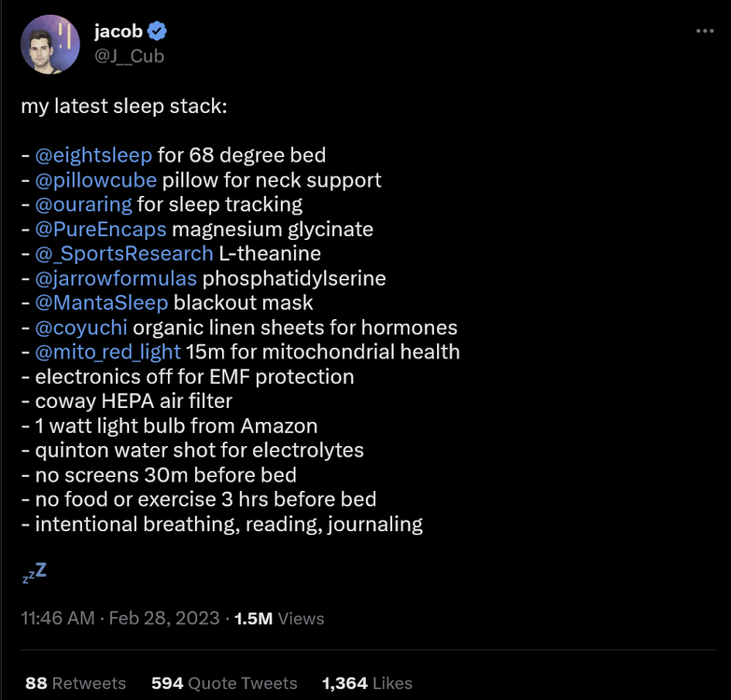Open the @jarrowformulas mention
This screenshot has width=731, height=700.
[x=116, y=278]
